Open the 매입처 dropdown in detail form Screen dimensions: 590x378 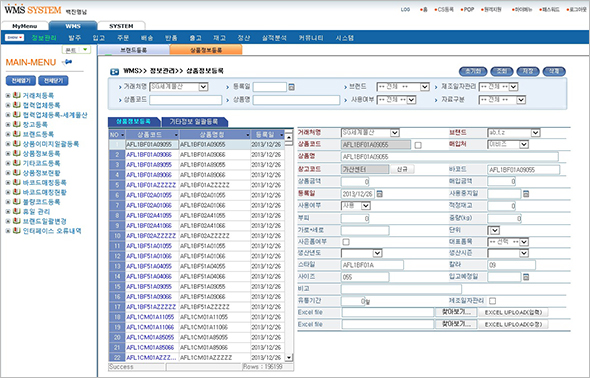tap(524, 144)
